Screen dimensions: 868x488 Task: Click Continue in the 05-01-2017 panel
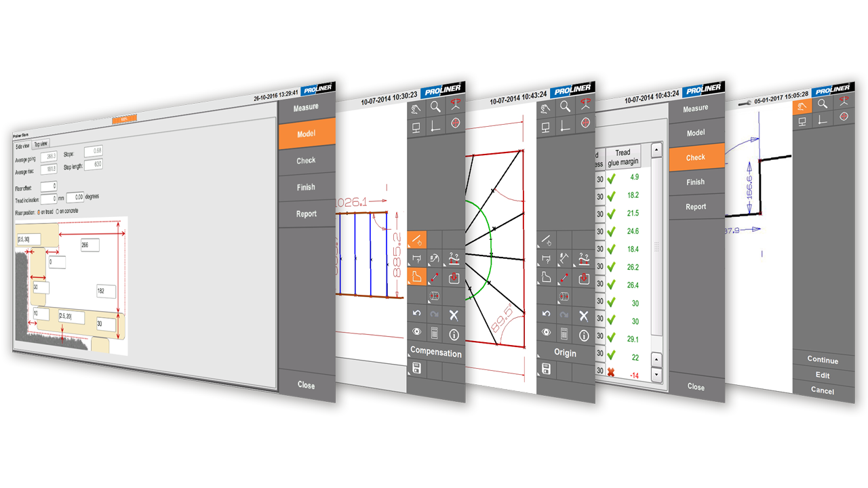pos(823,360)
